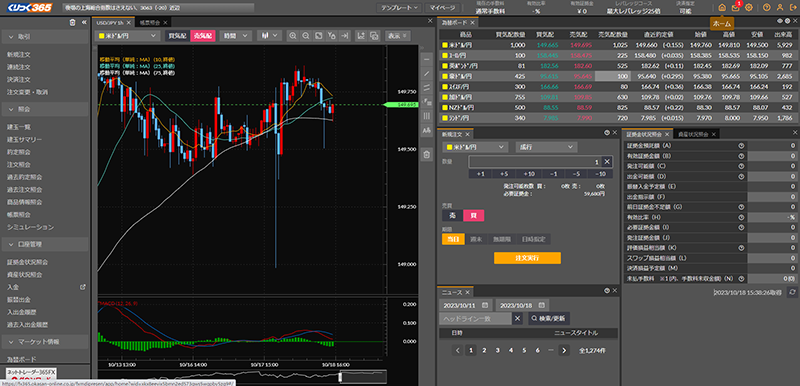
Task: Switch to the 証拠金状況照会 tab
Action: 647,134
